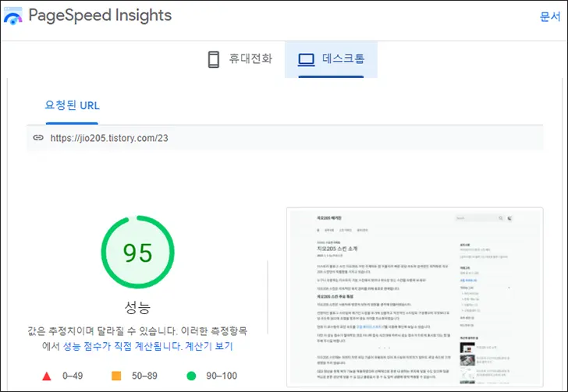
Task: Click the URL https://jio205.tistory.com/23
Action: (109, 138)
